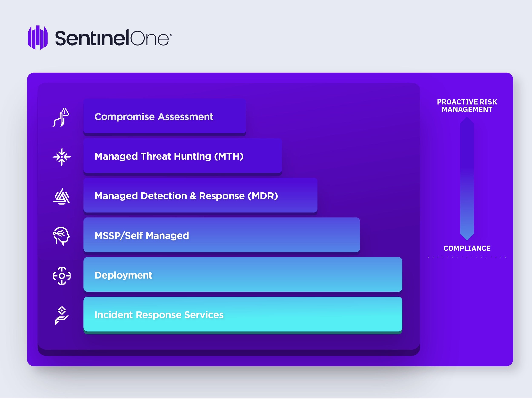Click the Deployment bar
The height and width of the screenshot is (399, 532).
point(243,275)
